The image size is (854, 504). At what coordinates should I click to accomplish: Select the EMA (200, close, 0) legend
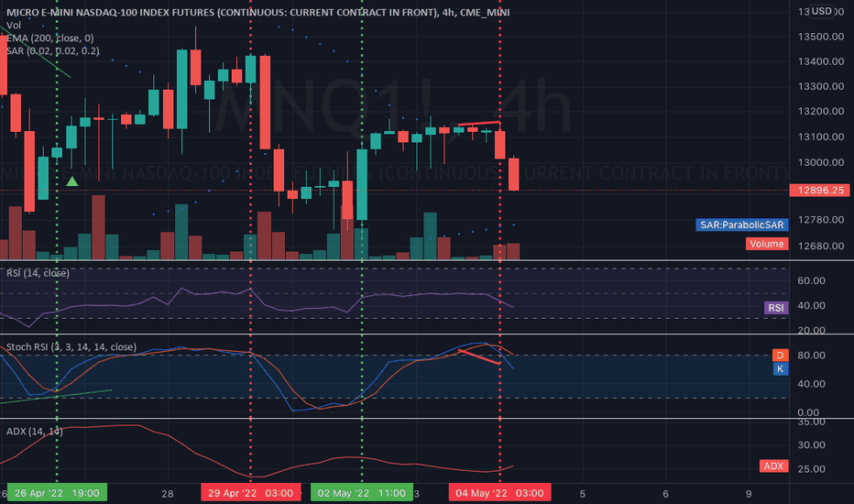[50, 38]
